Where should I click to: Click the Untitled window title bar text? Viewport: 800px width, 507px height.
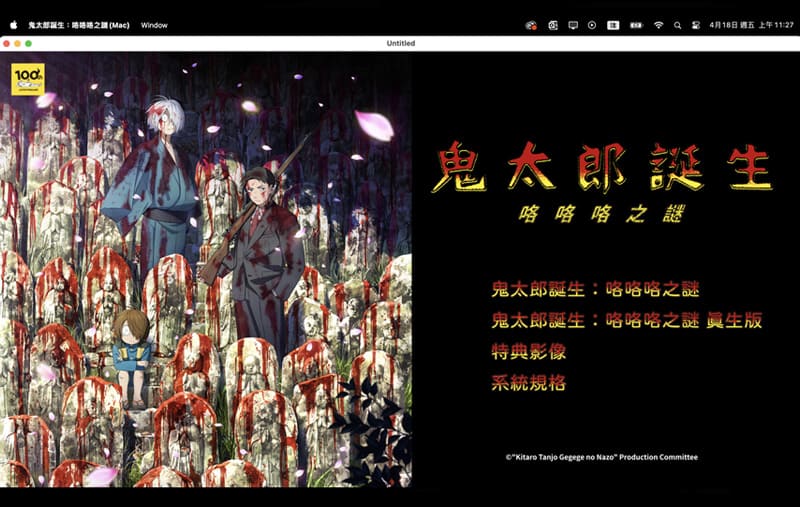pyautogui.click(x=401, y=43)
